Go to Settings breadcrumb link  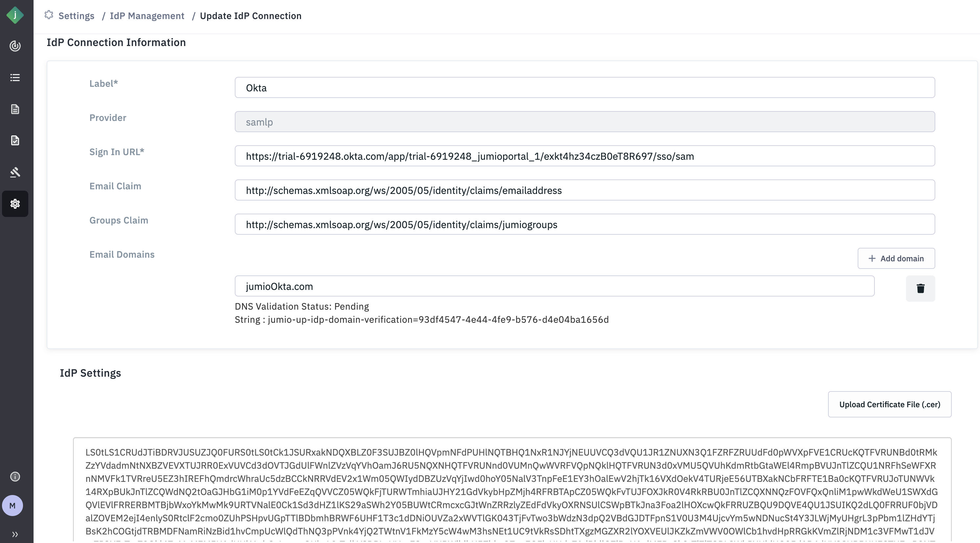[x=76, y=16]
